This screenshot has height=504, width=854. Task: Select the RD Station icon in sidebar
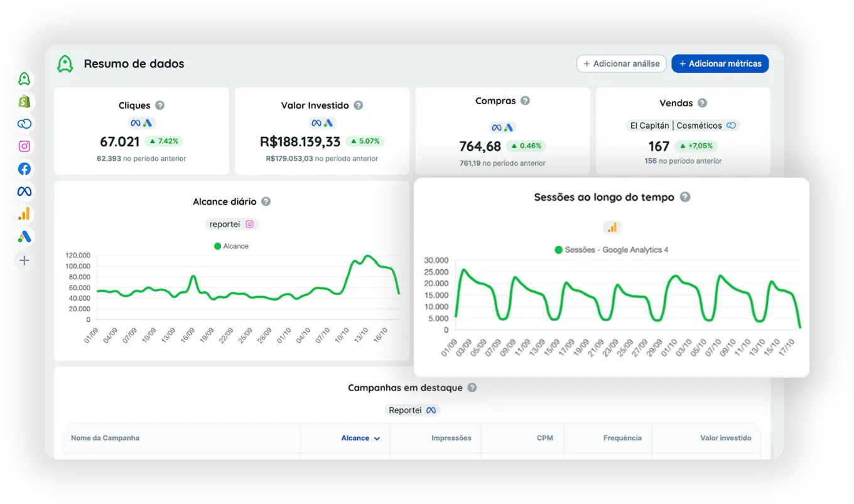24,124
